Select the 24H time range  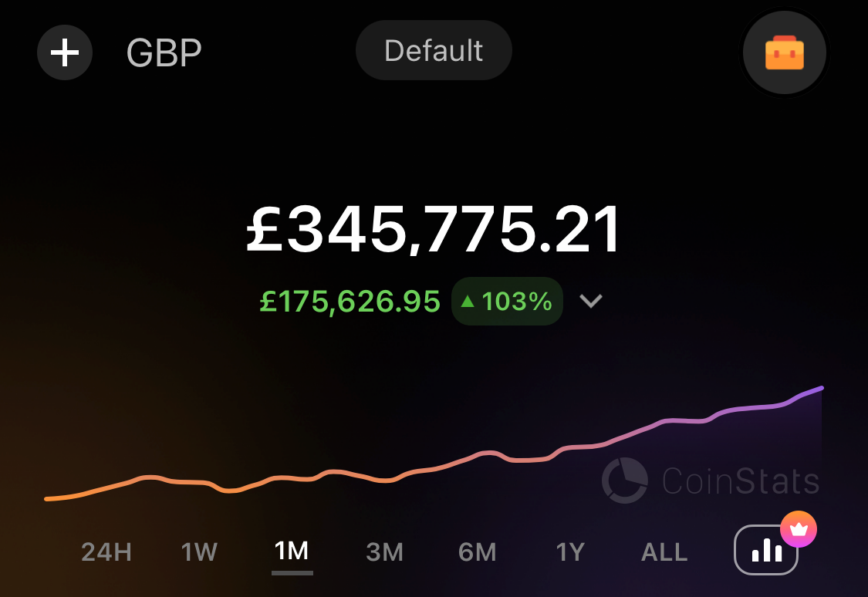[106, 551]
